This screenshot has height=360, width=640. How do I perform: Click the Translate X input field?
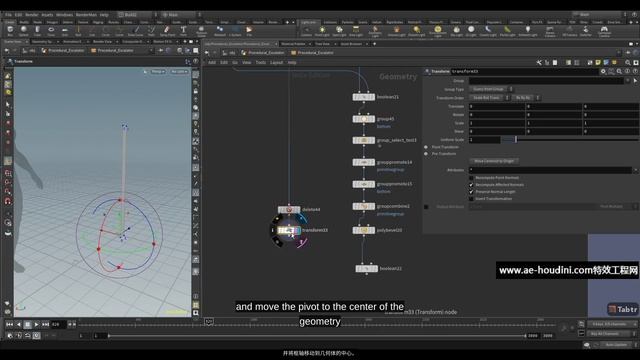[497, 107]
